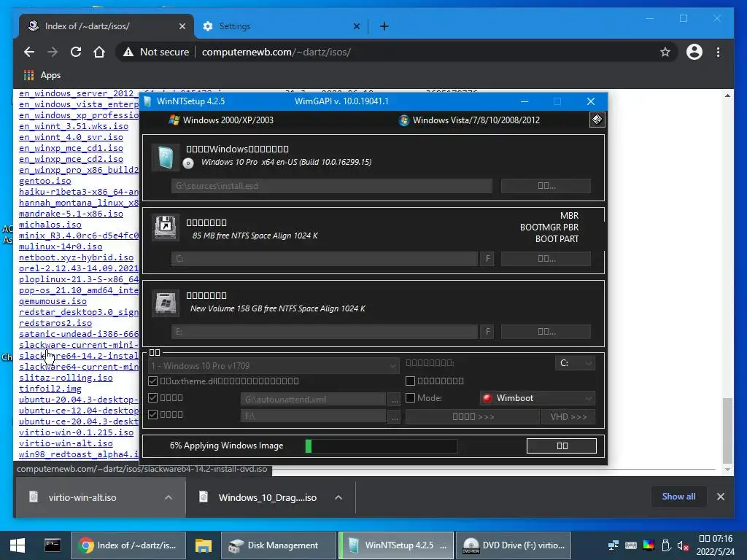Close the downloads bar

click(x=720, y=497)
